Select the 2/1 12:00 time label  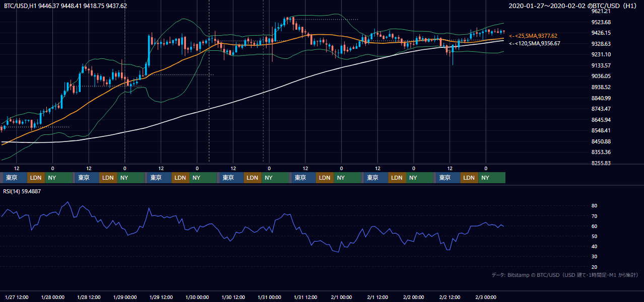click(x=377, y=296)
